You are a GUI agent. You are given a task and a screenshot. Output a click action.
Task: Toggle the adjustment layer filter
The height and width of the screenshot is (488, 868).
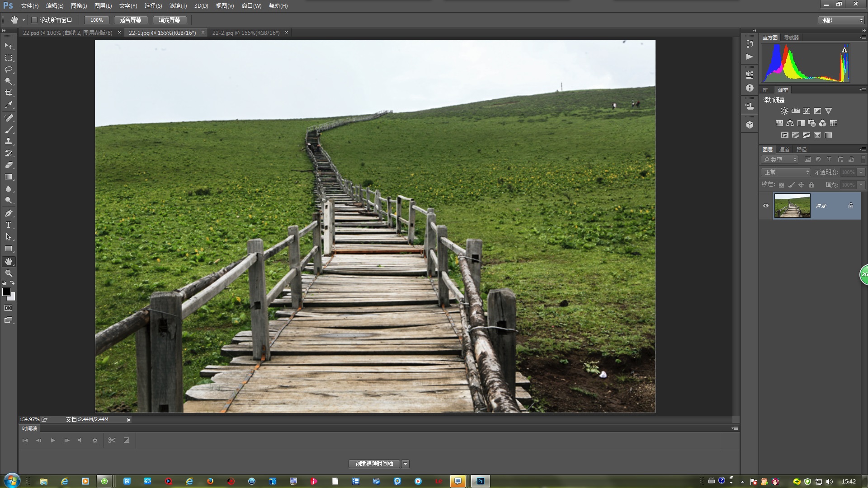click(818, 160)
